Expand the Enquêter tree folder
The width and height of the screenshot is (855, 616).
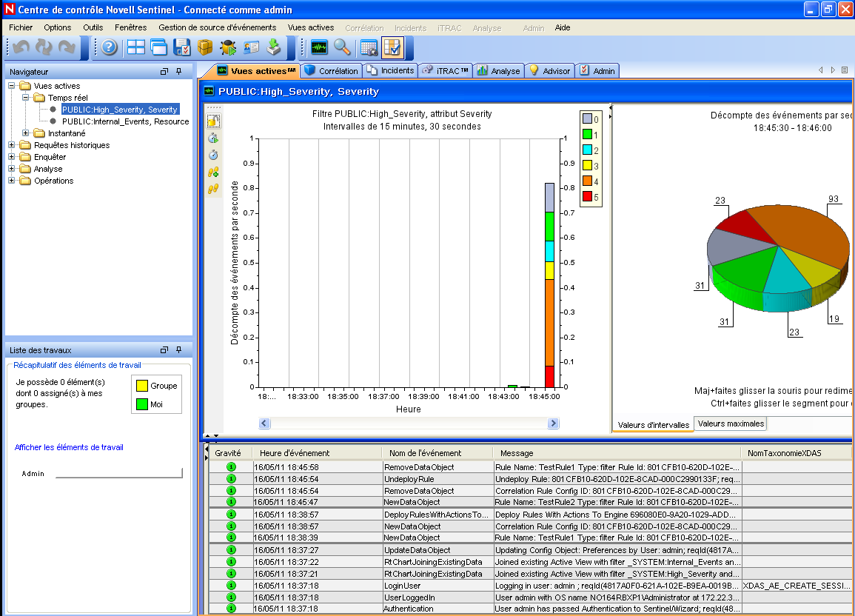click(11, 157)
